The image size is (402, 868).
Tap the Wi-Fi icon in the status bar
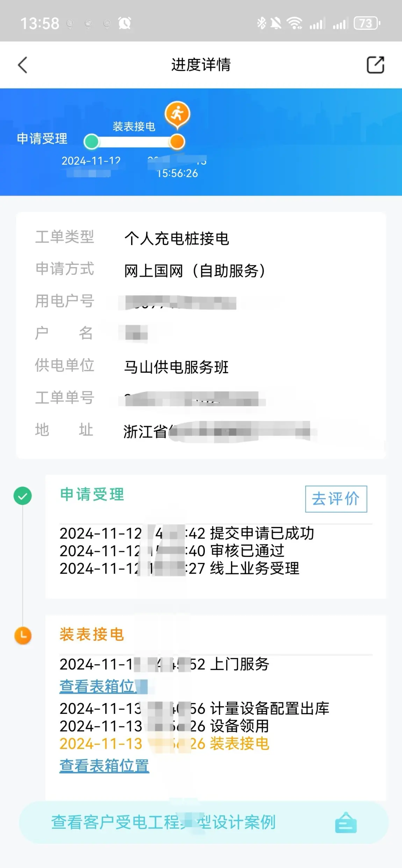click(295, 23)
